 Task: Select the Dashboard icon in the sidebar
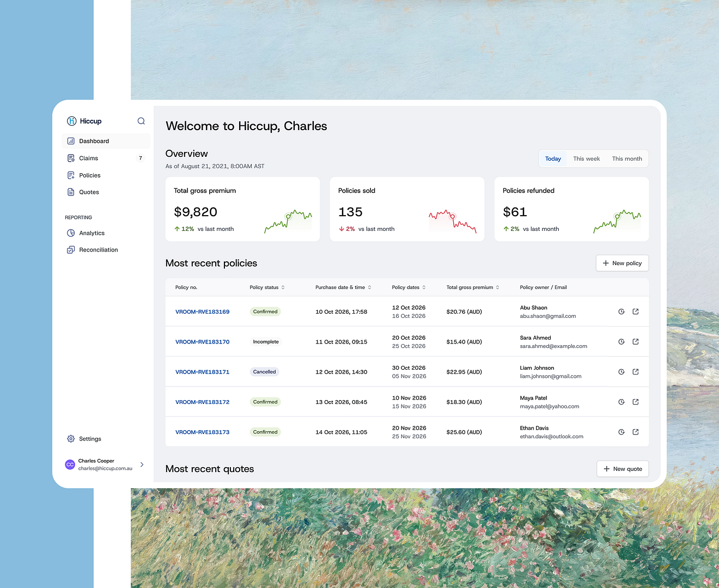tap(71, 140)
